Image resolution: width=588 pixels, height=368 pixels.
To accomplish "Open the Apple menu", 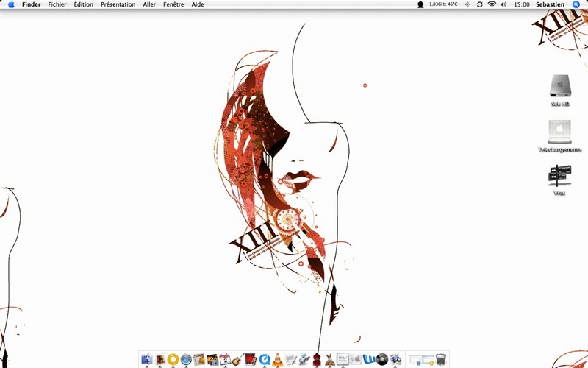I will tap(11, 4).
